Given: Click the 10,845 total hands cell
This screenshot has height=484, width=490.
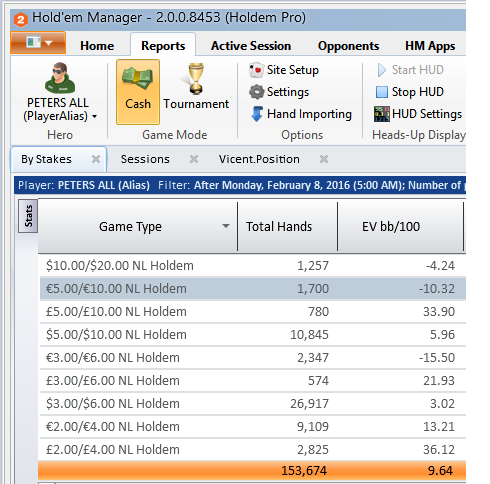Looking at the screenshot, I should [309, 335].
